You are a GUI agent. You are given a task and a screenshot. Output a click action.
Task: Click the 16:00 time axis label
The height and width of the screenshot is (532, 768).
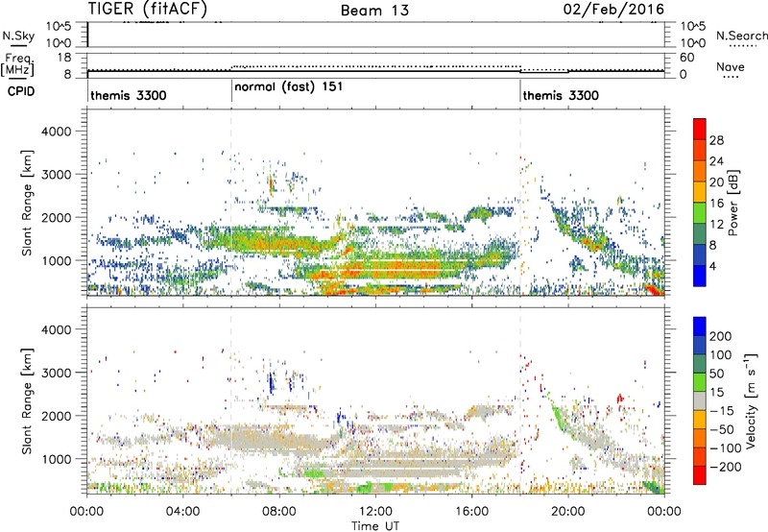(x=471, y=512)
